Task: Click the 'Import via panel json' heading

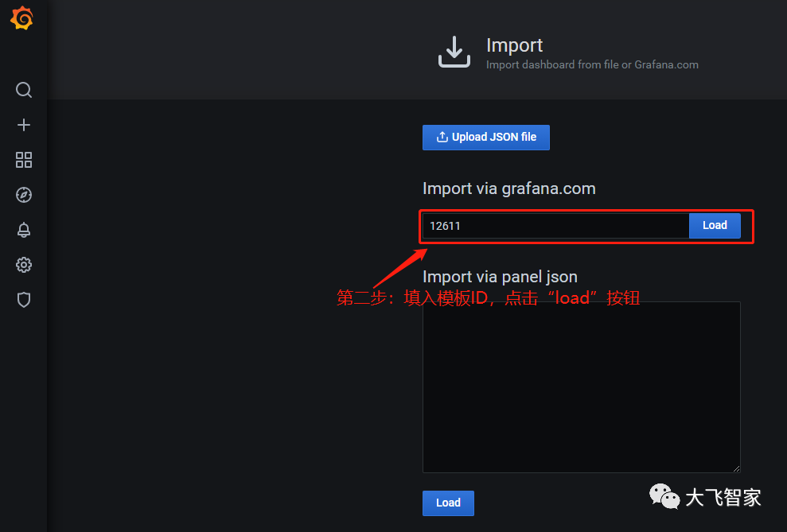Action: click(500, 277)
